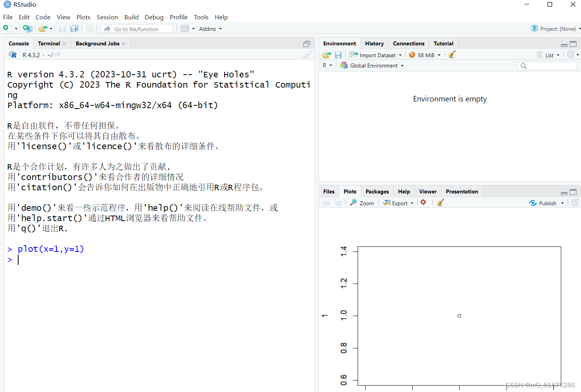
Task: Click the New File plus icon
Action: coord(6,28)
